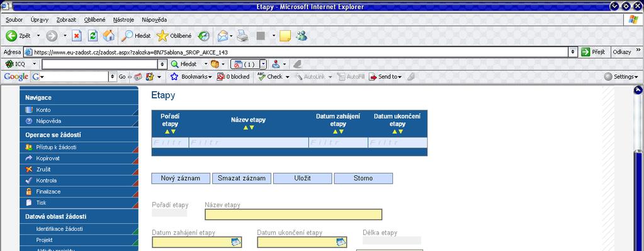Open Nápověda in Navigace sidebar
The height and width of the screenshot is (251, 644).
point(79,121)
